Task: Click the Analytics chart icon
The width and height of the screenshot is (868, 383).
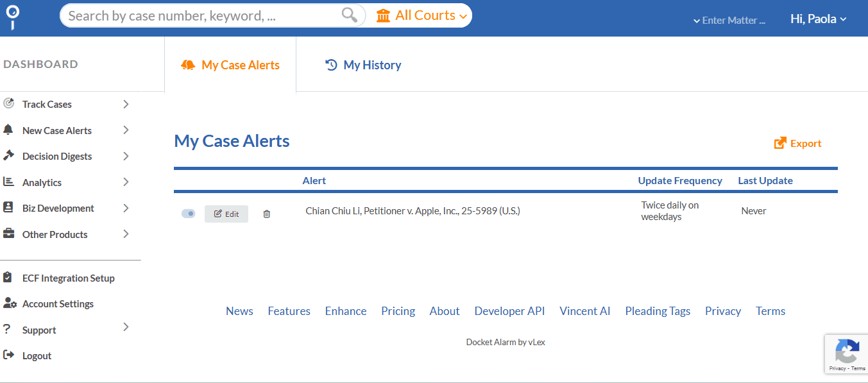Action: tap(8, 182)
